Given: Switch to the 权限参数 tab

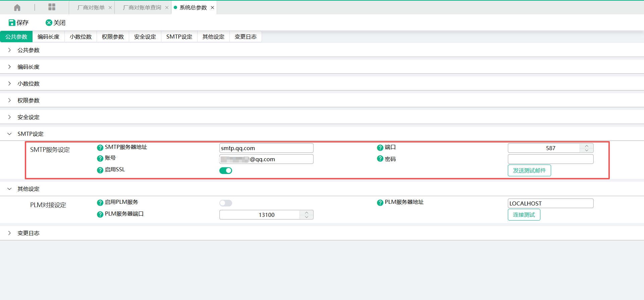Looking at the screenshot, I should point(113,37).
